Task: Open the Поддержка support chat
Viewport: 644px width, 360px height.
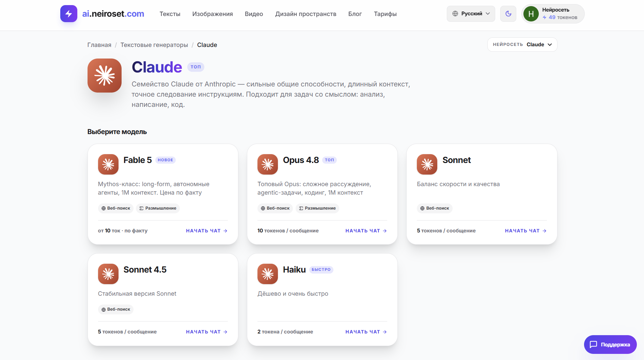Action: pyautogui.click(x=610, y=344)
